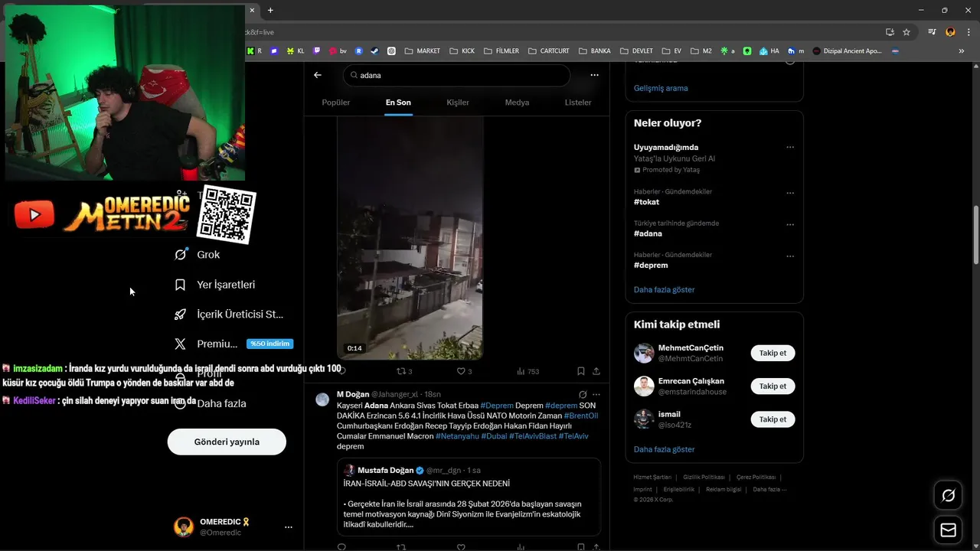Screen dimensions: 980x551
Task: Click the %50 indirim badge
Action: coord(269,344)
